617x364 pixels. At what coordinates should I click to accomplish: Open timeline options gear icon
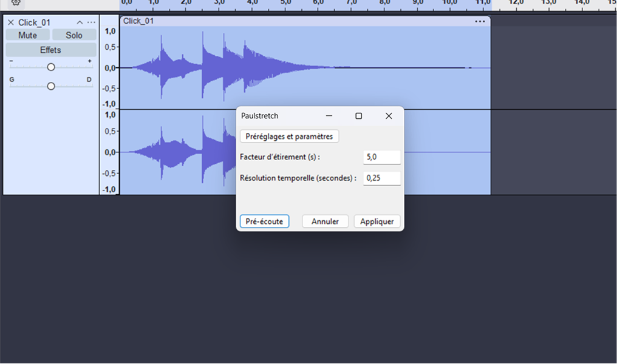(16, 2)
